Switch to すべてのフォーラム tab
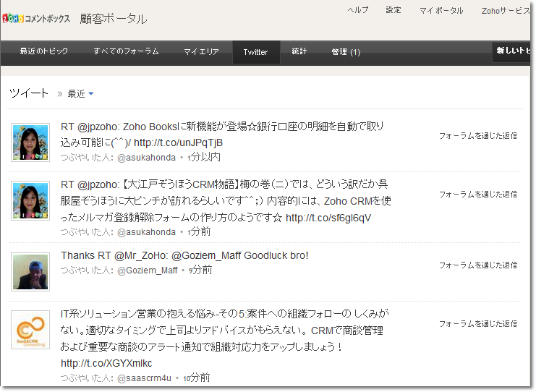 click(126, 51)
